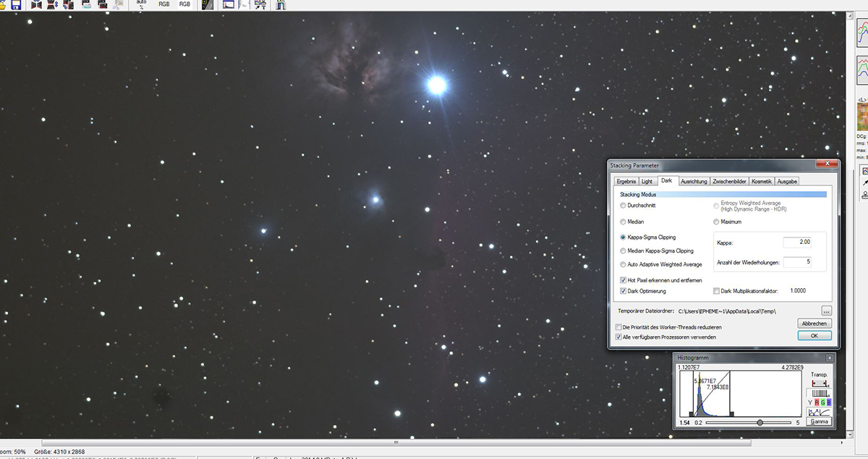Click the horizontal scrollbar under the image
This screenshot has height=459, width=868.
pyautogui.click(x=395, y=442)
